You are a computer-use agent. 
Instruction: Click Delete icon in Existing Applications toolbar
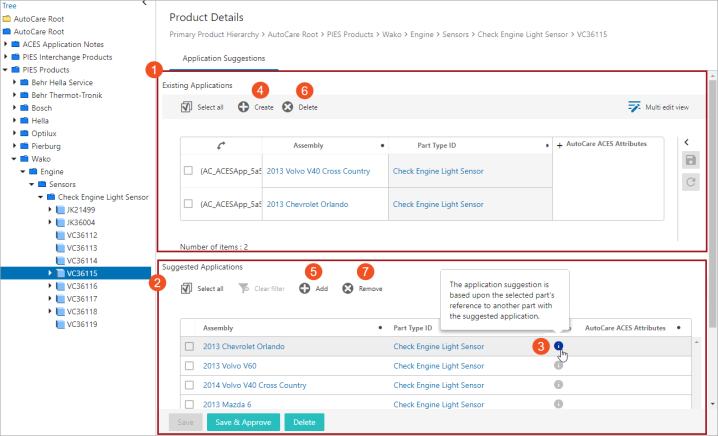(x=288, y=107)
